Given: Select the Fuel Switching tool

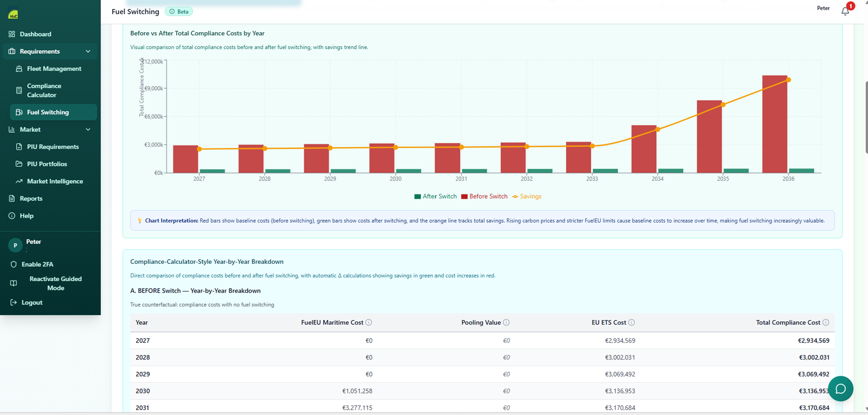Looking at the screenshot, I should (x=48, y=112).
